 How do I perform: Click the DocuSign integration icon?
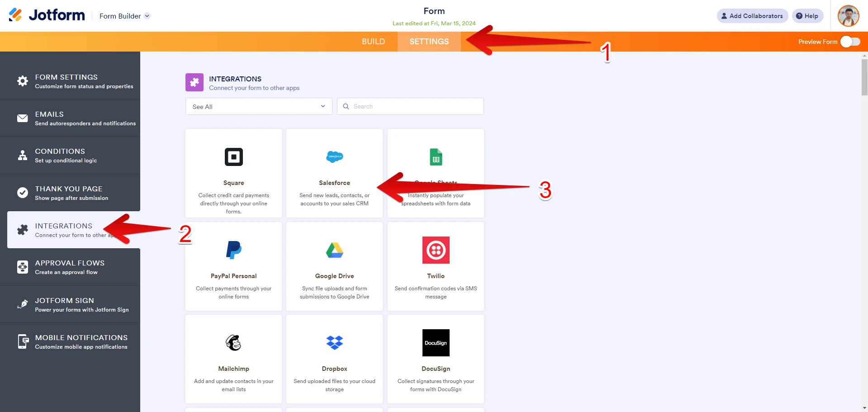(x=435, y=343)
